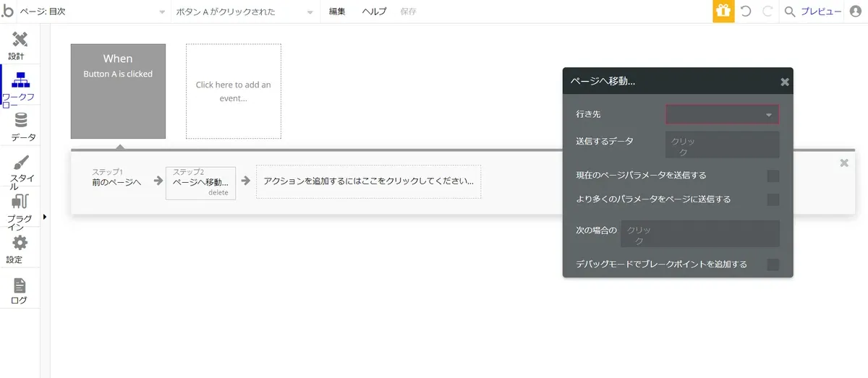Open the ボタン A がクリックされた event selector
Image resolution: width=868 pixels, height=378 pixels.
[244, 12]
